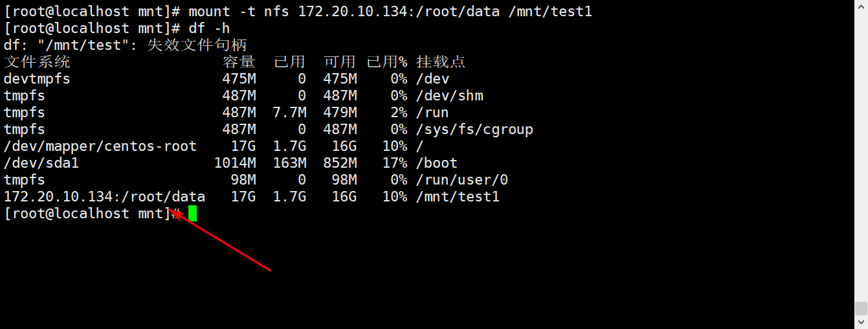Click the '17%' usage value for /boot
The width and height of the screenshot is (868, 329).
tap(395, 163)
